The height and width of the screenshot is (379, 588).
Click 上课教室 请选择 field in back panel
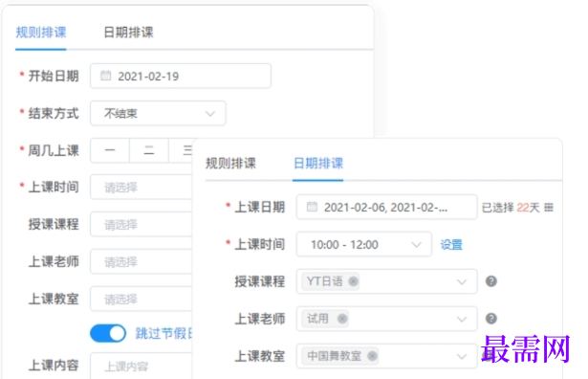point(141,299)
